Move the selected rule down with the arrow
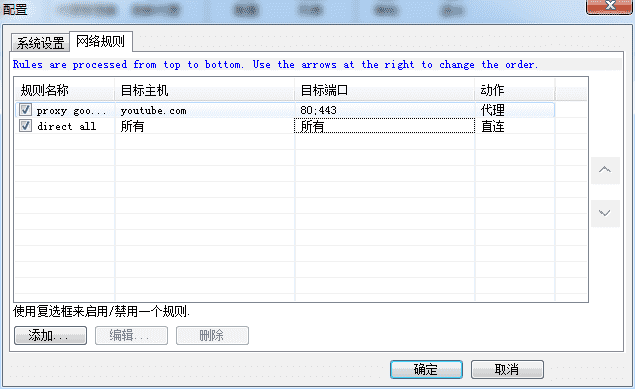The height and width of the screenshot is (389, 635). tap(605, 213)
